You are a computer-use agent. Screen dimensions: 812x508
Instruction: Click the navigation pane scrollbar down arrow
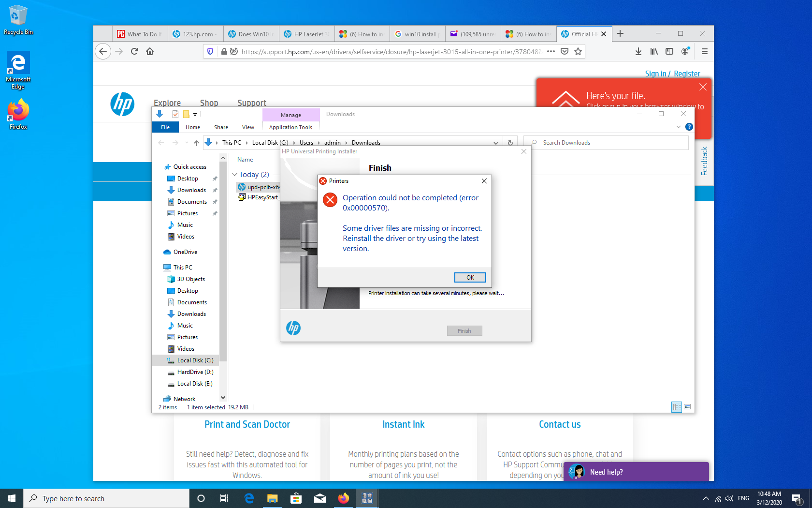[223, 398]
